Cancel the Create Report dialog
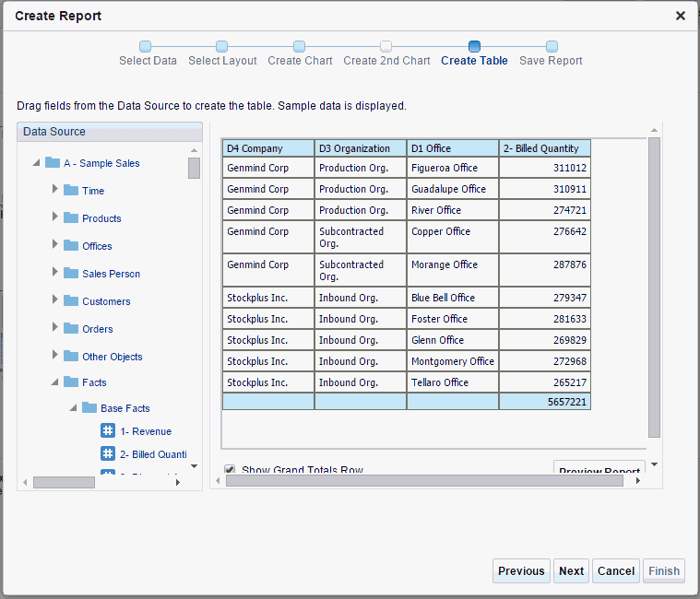Viewport: 700px width, 599px height. point(615,570)
